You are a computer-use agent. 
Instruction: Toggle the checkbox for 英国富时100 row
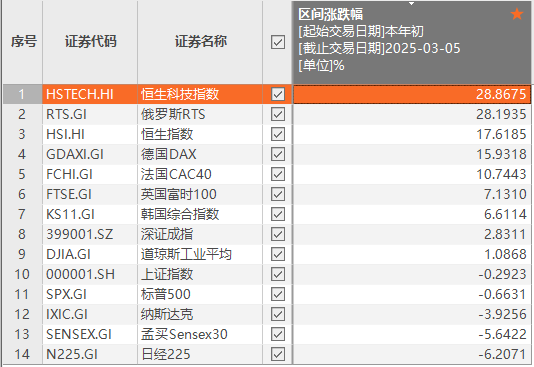click(278, 194)
